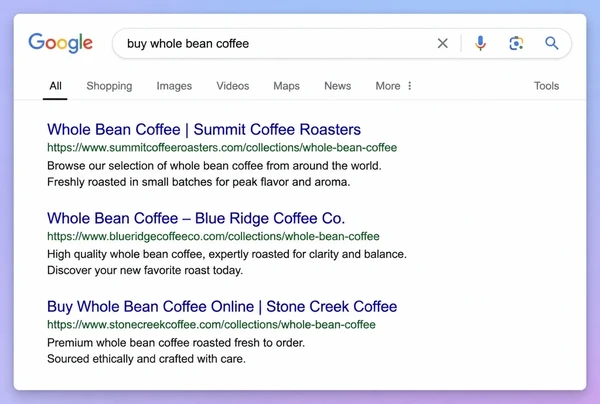The width and height of the screenshot is (600, 404).
Task: Click text 'Premium whole bean coffee roasted fresh'
Action: (x=153, y=342)
